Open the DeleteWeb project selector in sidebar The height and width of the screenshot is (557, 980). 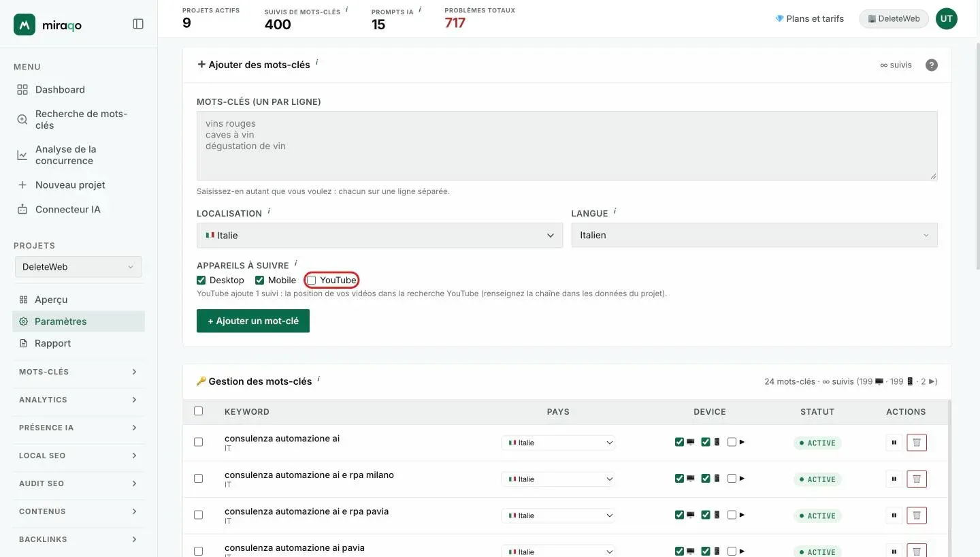(x=78, y=267)
